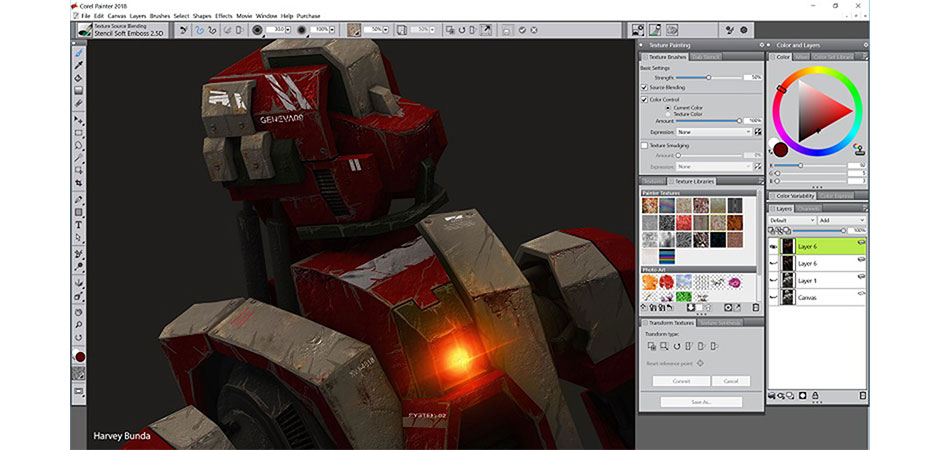Open Color and Layers panel options menu
Screen dimensions: 940x450
(x=866, y=45)
